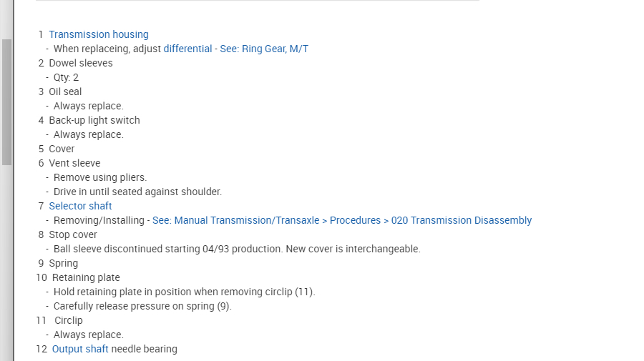Viewport: 644px width, 361px height.
Task: Click the Back-up light switch item
Action: (x=94, y=120)
